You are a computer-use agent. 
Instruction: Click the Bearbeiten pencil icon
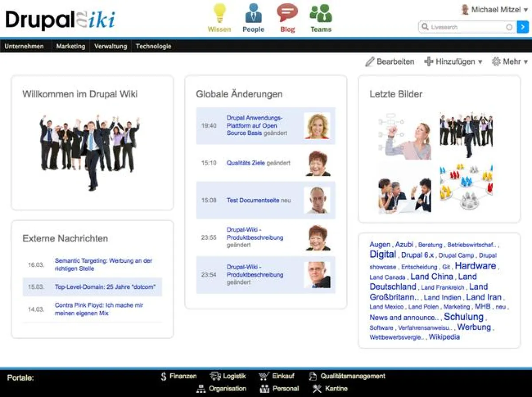pyautogui.click(x=370, y=62)
